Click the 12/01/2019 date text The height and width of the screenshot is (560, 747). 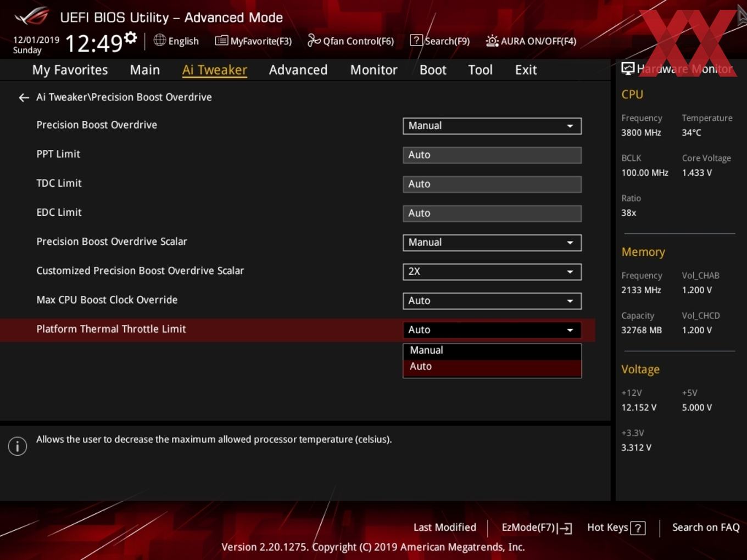pyautogui.click(x=36, y=40)
